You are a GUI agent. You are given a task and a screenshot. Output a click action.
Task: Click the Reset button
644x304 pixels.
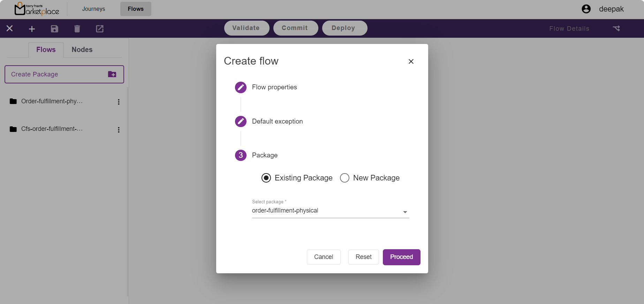[363, 257]
